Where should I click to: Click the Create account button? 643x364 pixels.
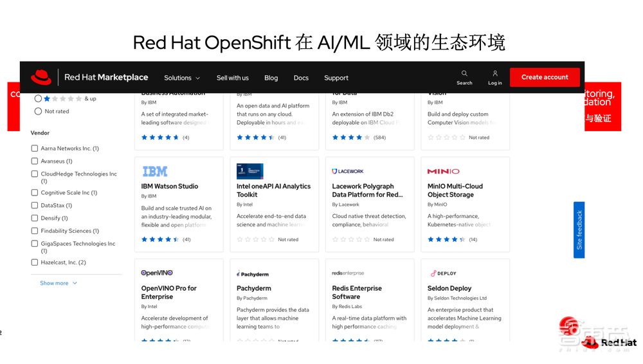click(x=545, y=77)
